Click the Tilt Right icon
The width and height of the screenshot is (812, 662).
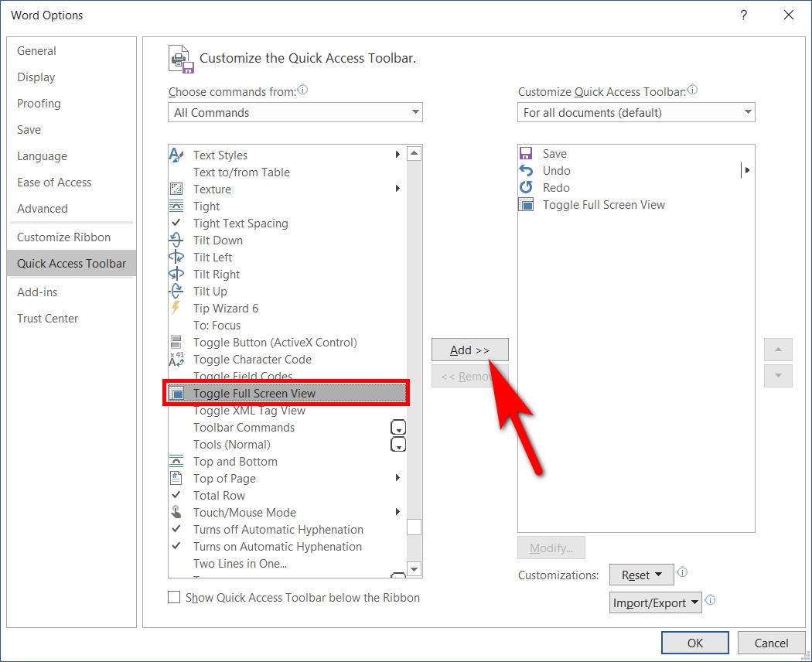pos(176,274)
